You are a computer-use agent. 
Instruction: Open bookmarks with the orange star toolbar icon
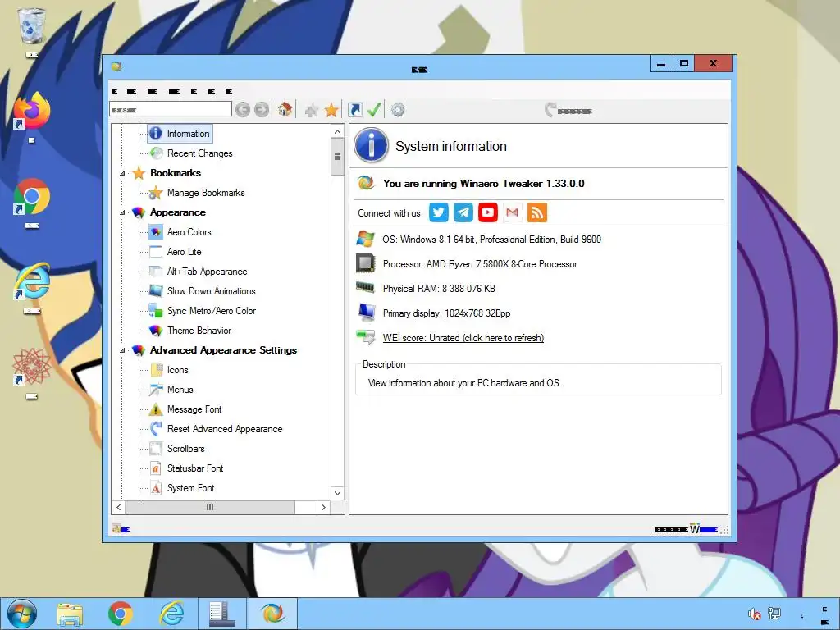click(x=331, y=110)
